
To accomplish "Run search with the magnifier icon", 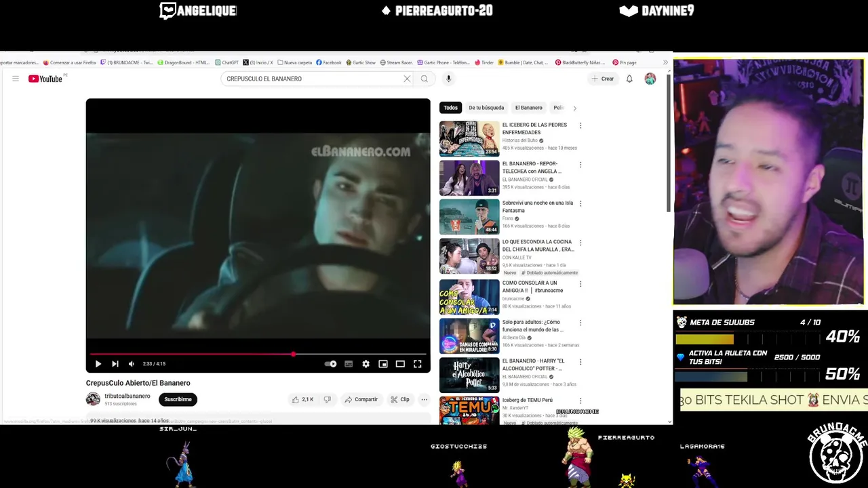I will point(425,79).
